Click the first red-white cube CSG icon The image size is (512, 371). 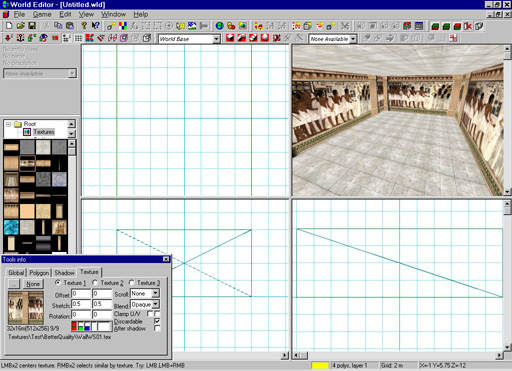[x=230, y=38]
